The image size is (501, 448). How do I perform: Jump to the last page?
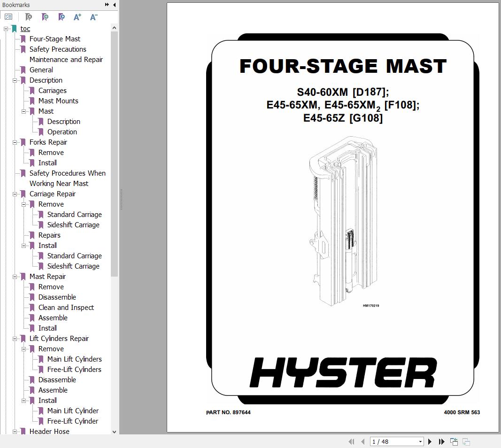click(442, 441)
